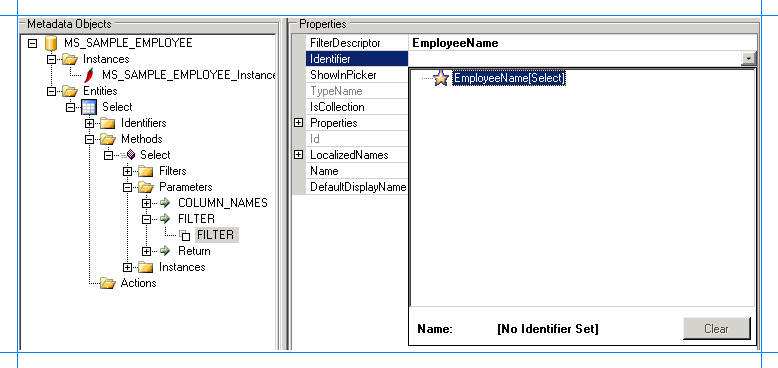Image resolution: width=778 pixels, height=368 pixels.
Task: Select the COLUMN_NAMES label in tree
Action: [223, 203]
